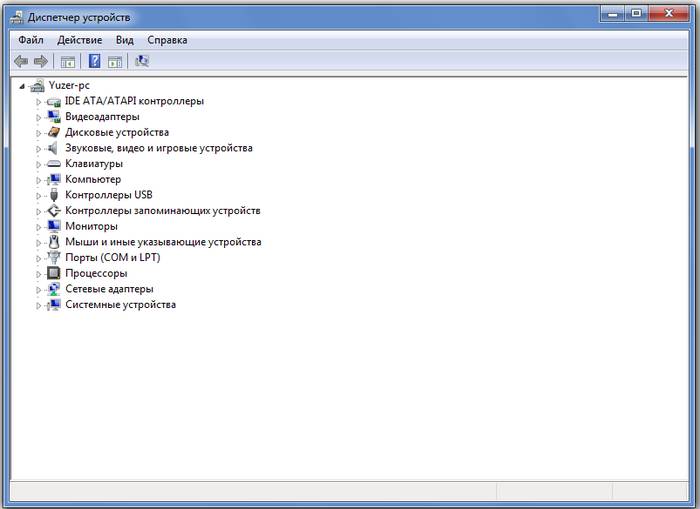Open the Вид menu
Screen dimensions: 700x509
click(124, 40)
